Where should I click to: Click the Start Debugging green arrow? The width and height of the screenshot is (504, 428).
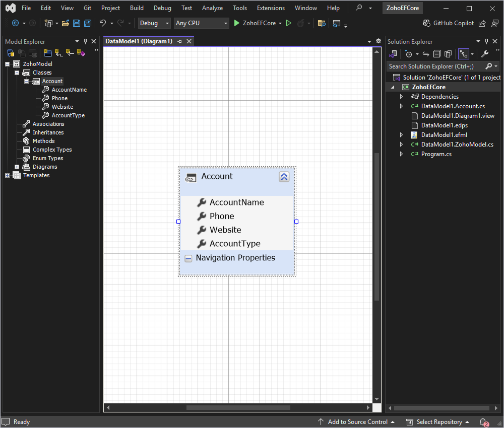236,23
